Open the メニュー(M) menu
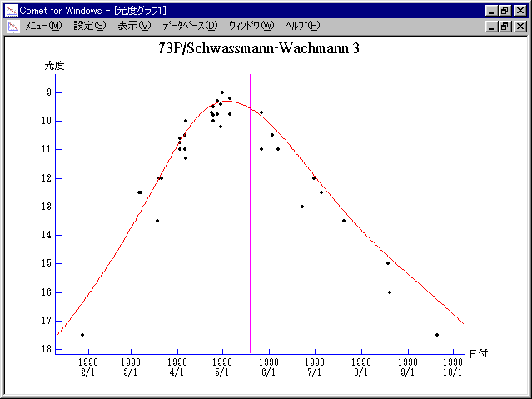This screenshot has height=399, width=532. pos(43,26)
